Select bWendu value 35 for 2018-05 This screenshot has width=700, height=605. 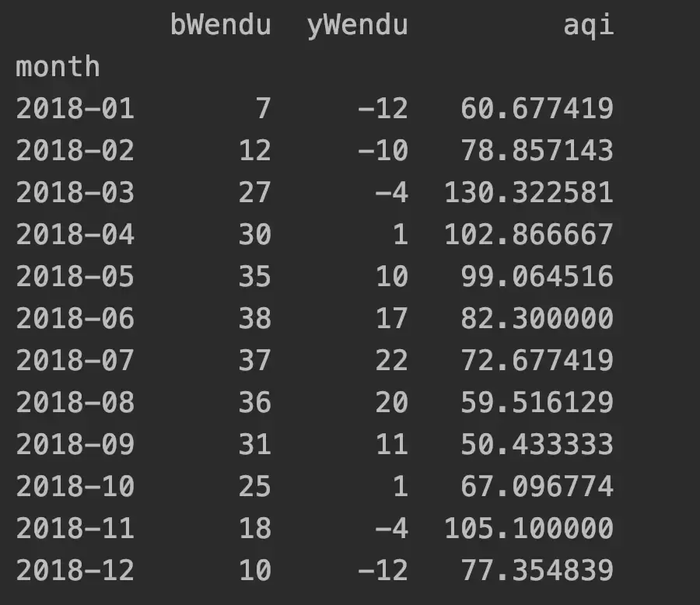[x=254, y=277]
